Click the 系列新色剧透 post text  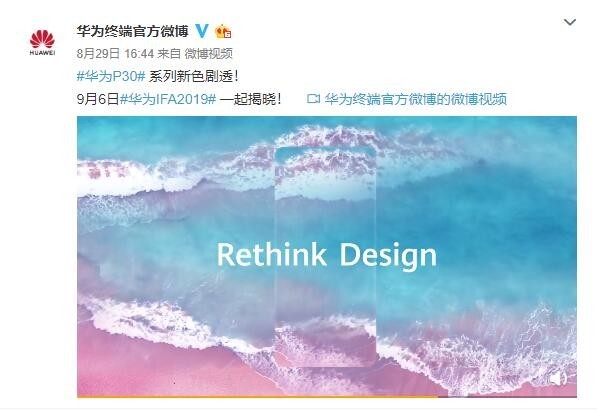point(193,77)
